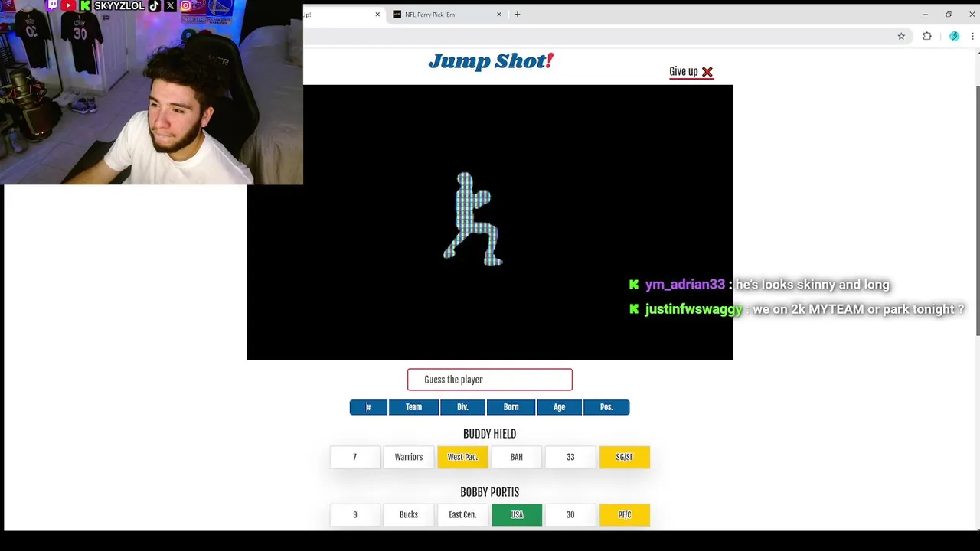Click the page vertical scrollbar
The width and height of the screenshot is (980, 551).
click(x=977, y=210)
